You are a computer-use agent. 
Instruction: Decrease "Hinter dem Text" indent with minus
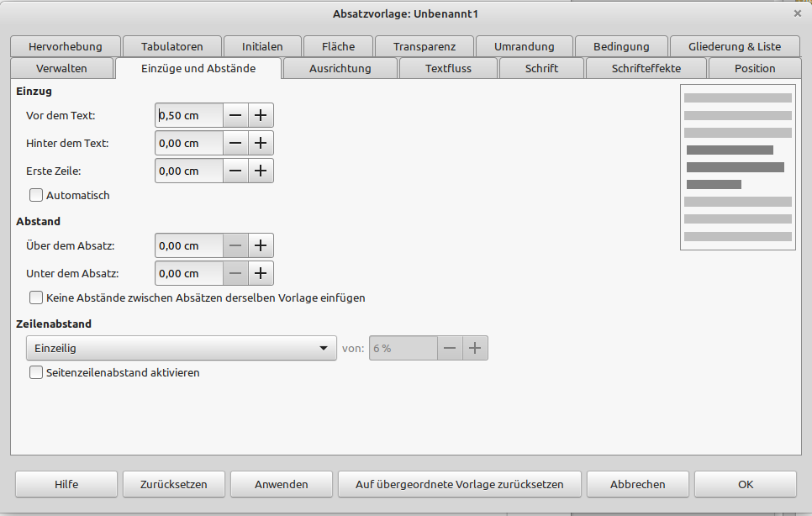pos(235,143)
